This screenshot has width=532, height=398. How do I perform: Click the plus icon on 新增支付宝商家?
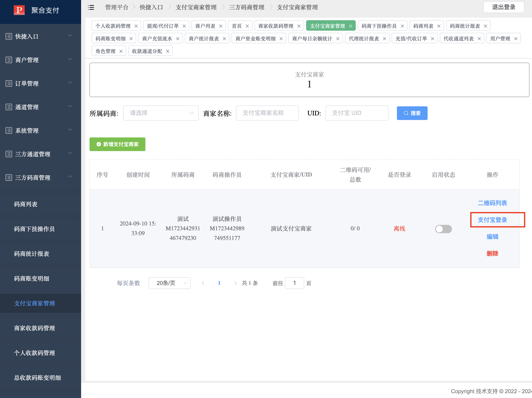(x=99, y=144)
